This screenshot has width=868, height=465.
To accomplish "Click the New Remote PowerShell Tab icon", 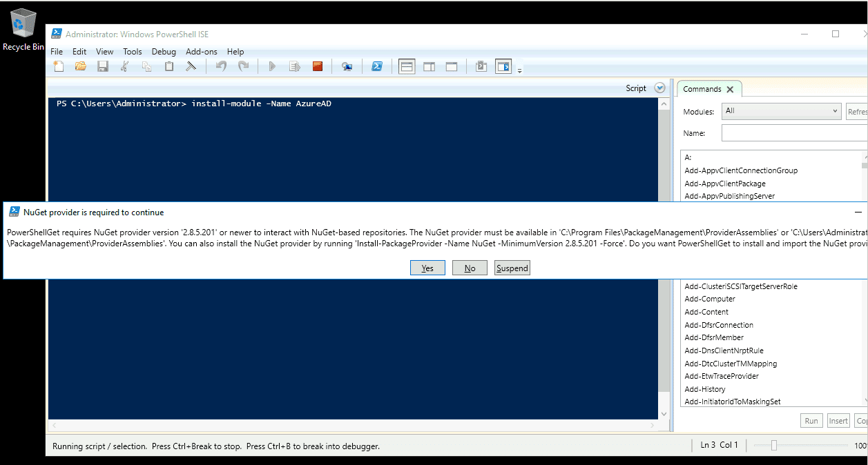I will [347, 66].
